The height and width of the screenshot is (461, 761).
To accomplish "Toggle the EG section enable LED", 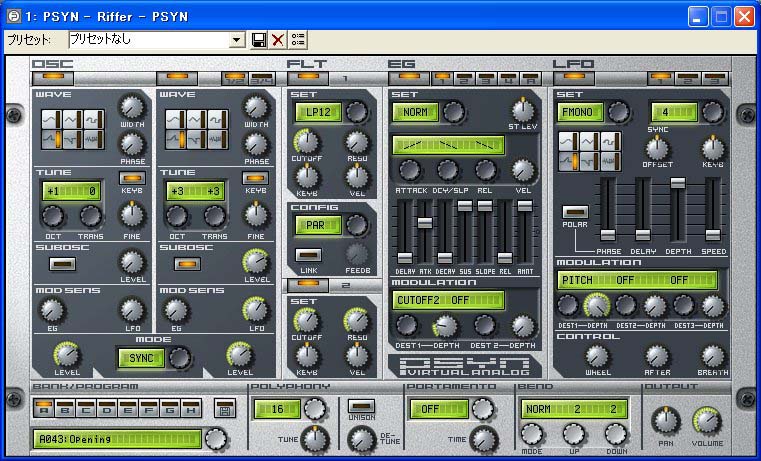I will tap(409, 77).
